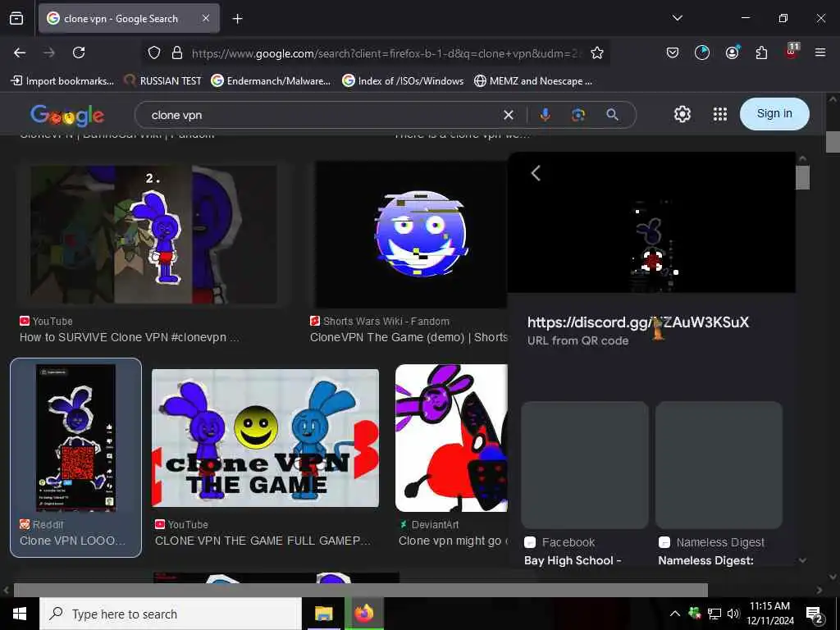Reload the current page
Screen dimensions: 840x630
(x=79, y=52)
